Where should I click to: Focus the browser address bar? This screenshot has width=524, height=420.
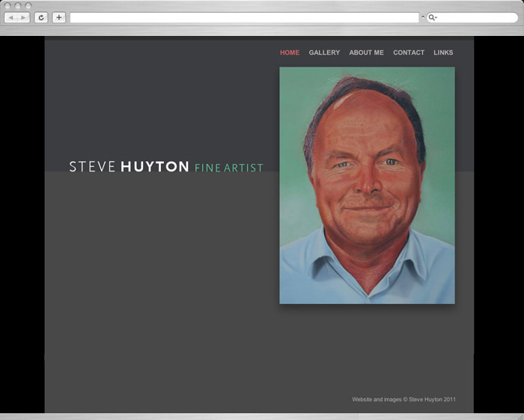click(x=244, y=17)
